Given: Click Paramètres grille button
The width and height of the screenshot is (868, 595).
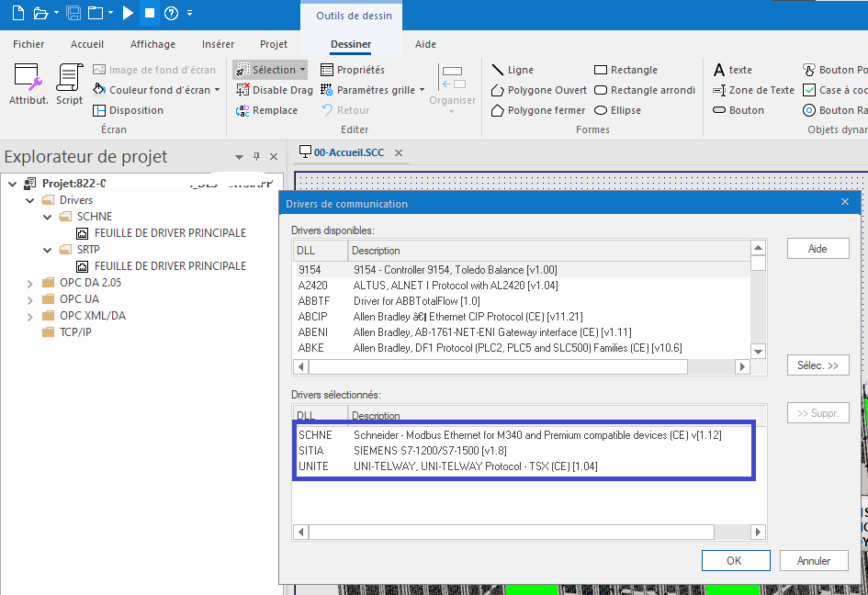Looking at the screenshot, I should (367, 90).
